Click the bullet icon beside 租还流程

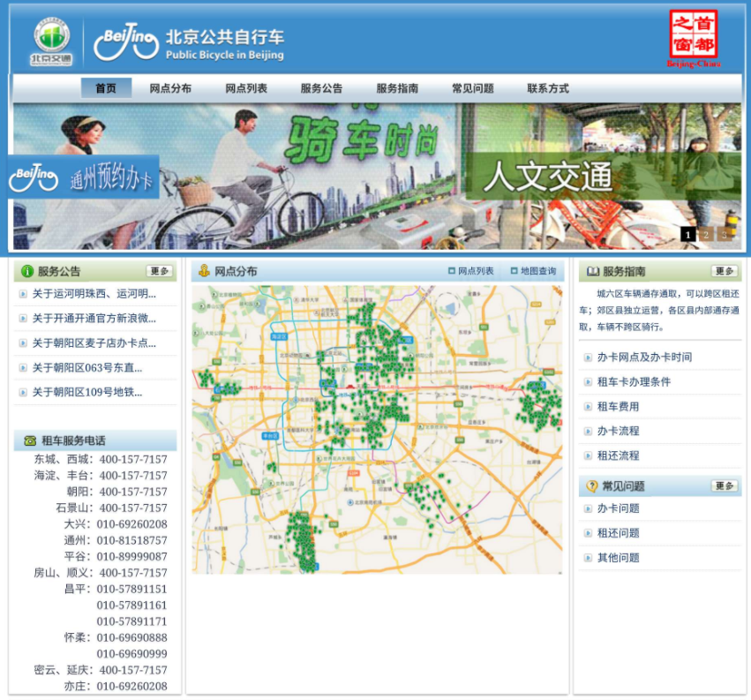click(588, 455)
